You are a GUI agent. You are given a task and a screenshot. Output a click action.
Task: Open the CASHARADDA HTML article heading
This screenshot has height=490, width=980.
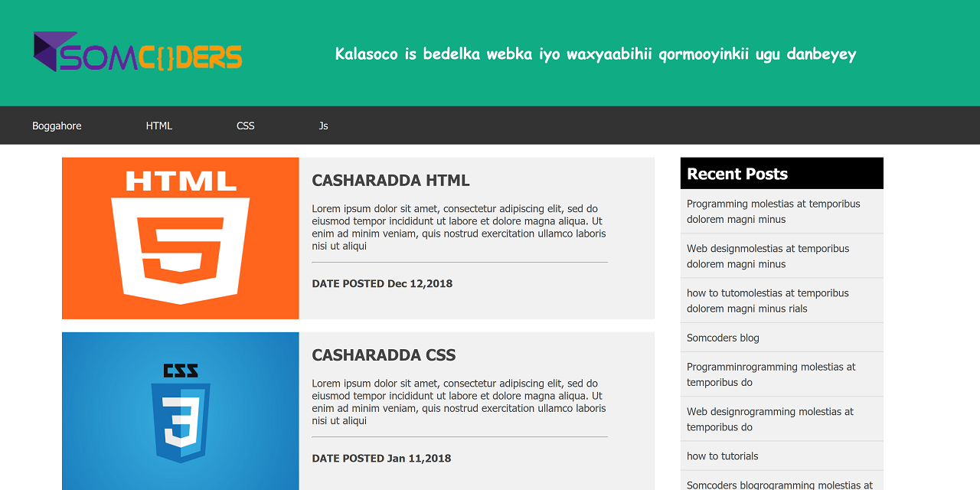pyautogui.click(x=390, y=180)
